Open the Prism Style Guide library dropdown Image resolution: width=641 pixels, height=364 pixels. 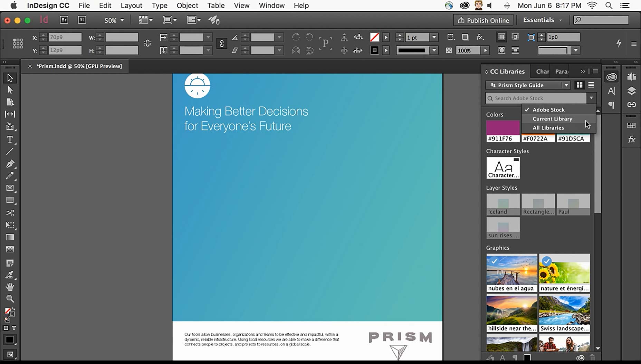566,85
